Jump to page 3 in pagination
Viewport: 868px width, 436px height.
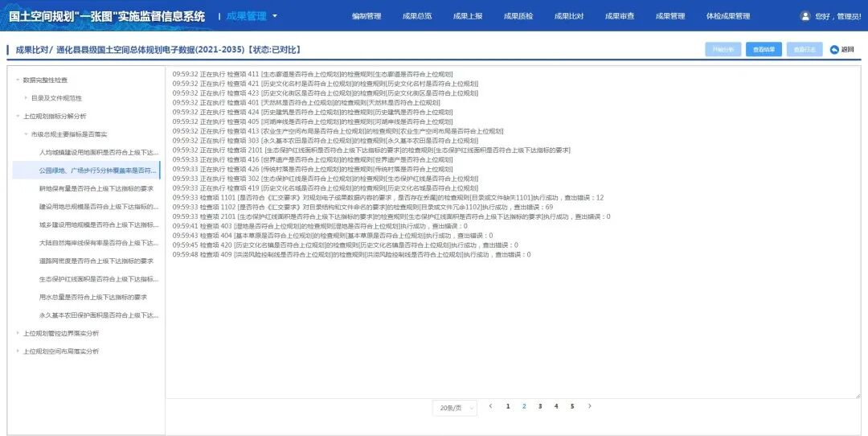click(540, 406)
